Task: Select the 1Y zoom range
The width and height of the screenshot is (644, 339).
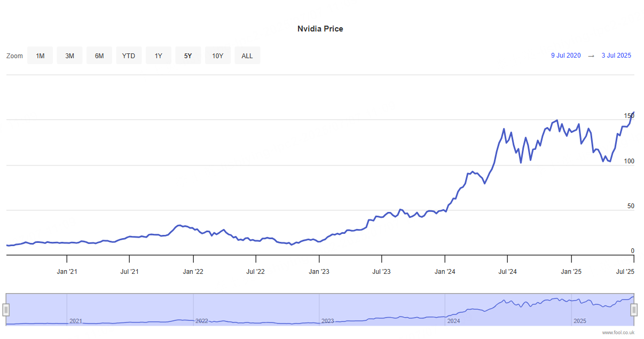Action: (159, 56)
